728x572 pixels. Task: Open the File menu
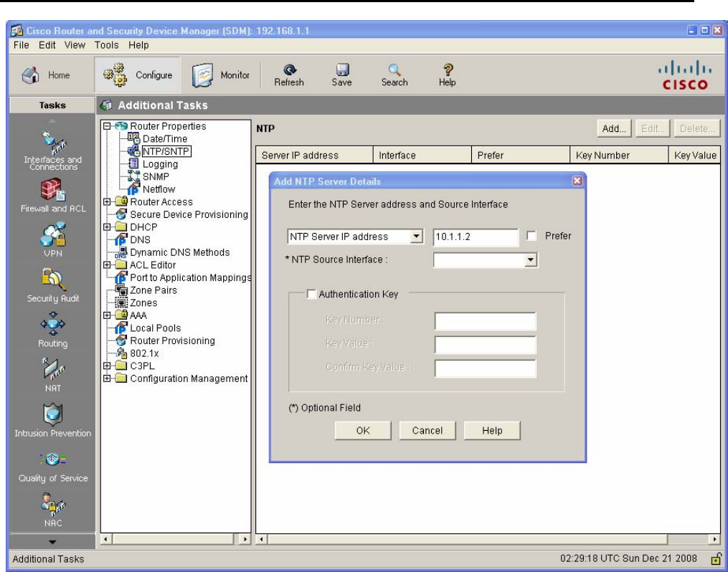click(x=21, y=45)
